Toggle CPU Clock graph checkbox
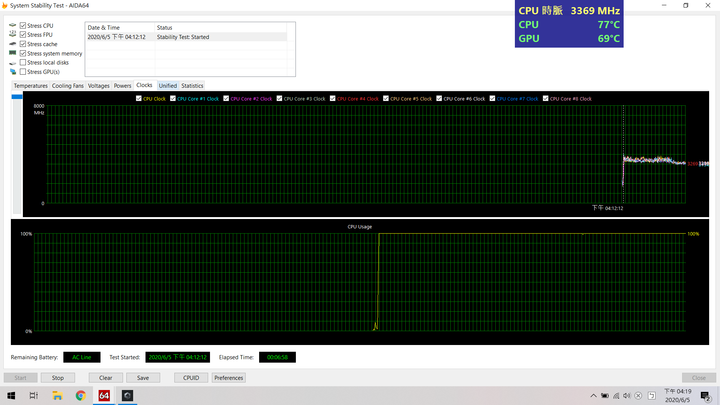Screen dimensions: 720x405 pos(139,98)
